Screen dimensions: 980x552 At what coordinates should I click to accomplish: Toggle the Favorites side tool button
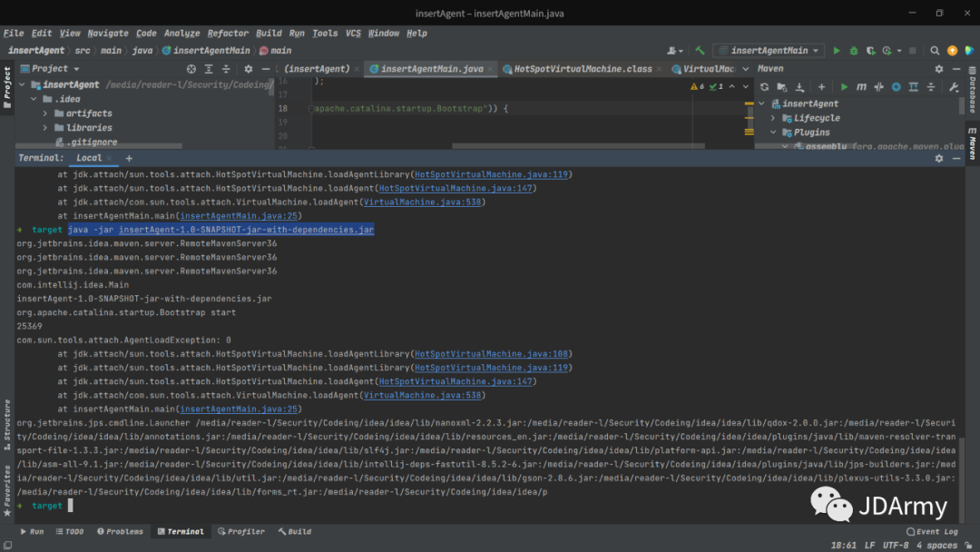7,491
